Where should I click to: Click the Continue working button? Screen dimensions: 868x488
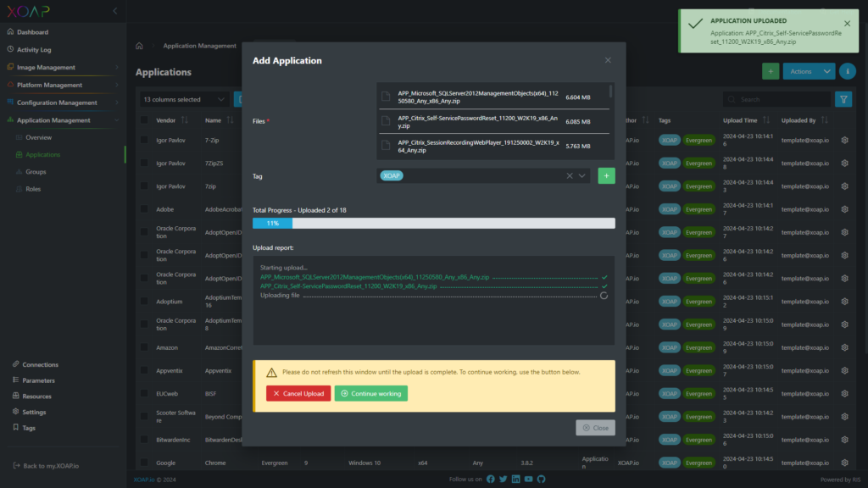371,393
